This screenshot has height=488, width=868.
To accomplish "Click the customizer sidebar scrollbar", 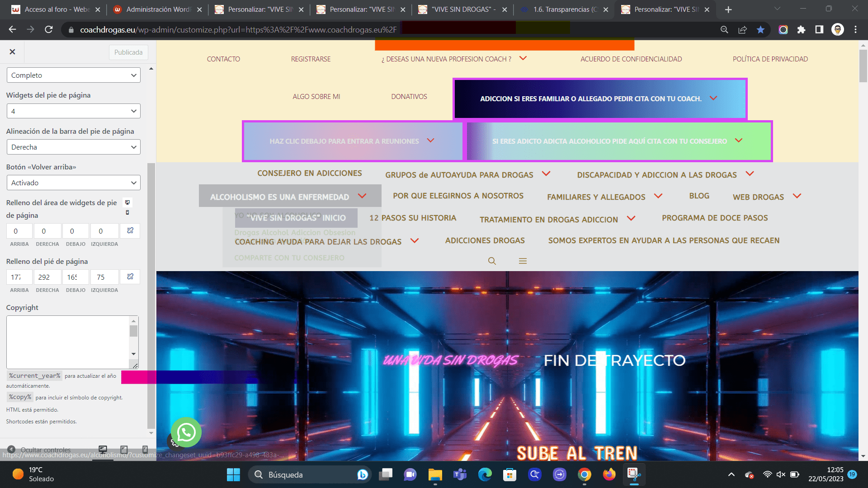I will tap(151, 296).
